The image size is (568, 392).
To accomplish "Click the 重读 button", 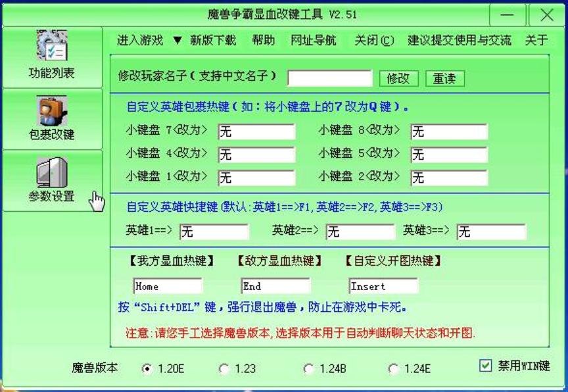I will click(446, 78).
